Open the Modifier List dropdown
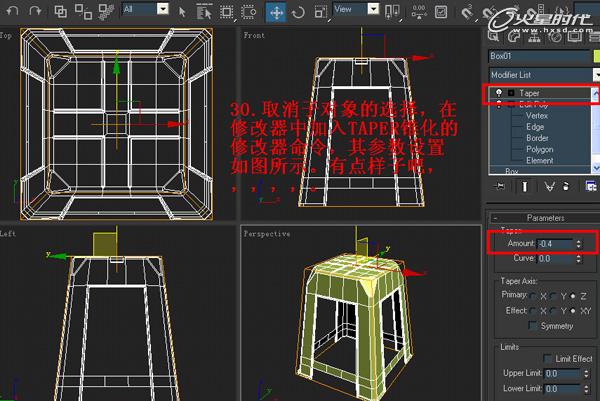The height and width of the screenshot is (401, 600). click(543, 75)
